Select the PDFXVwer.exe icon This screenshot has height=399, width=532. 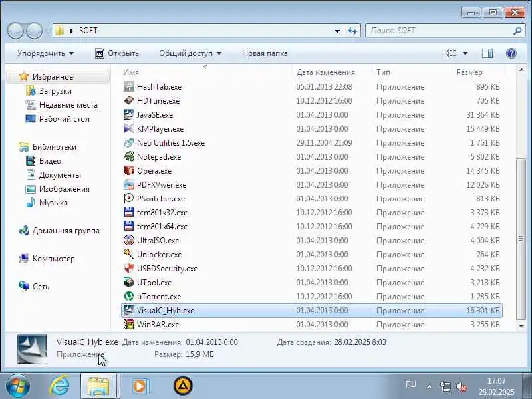coord(129,185)
